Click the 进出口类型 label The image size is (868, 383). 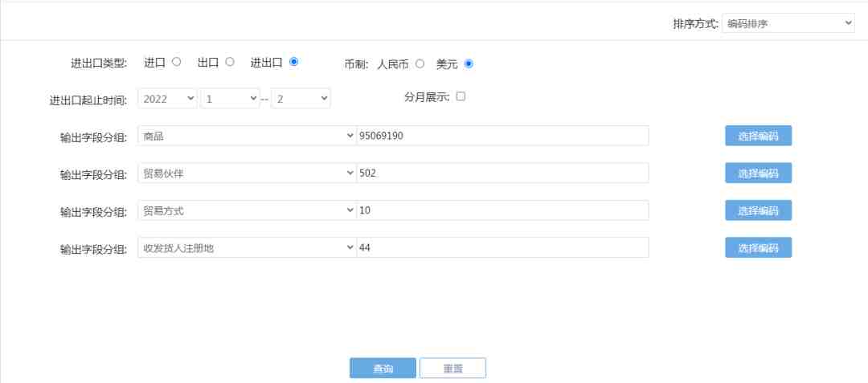pos(99,63)
